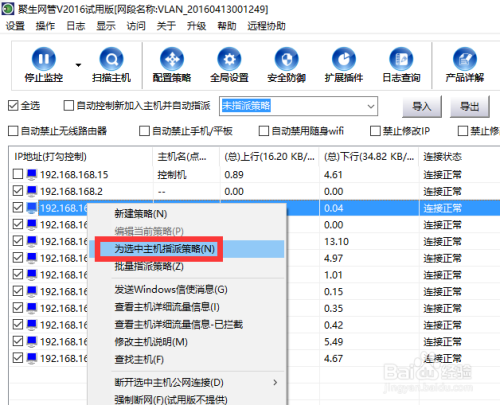Select download value 0.35 cell
The width and height of the screenshot is (500, 405).
coord(334,308)
